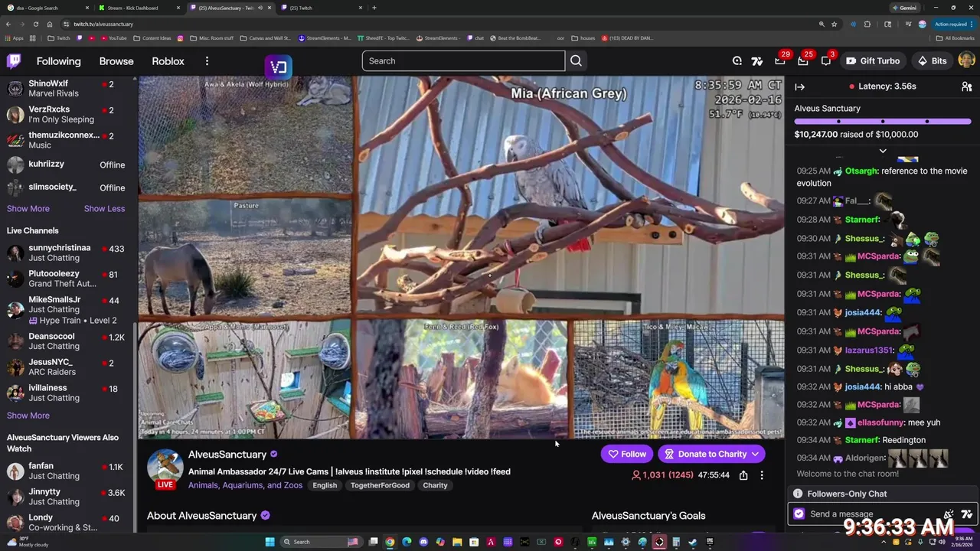Click ellasofunny username in chat

pos(880,422)
